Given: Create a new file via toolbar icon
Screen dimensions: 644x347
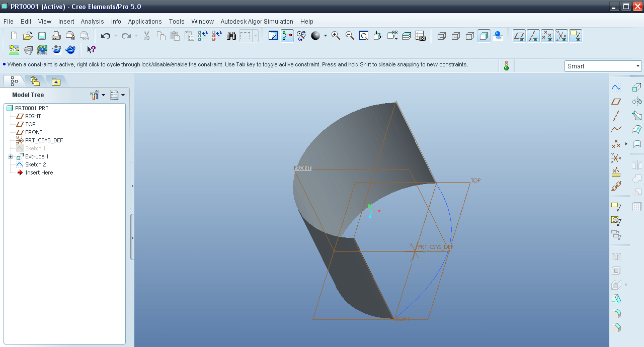Looking at the screenshot, I should [14, 36].
